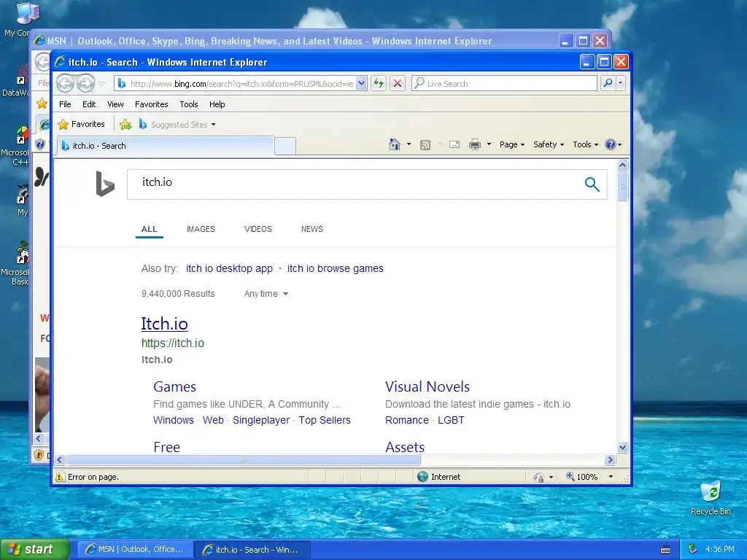Image resolution: width=747 pixels, height=560 pixels.
Task: Click the address bar URL field
Action: [x=235, y=84]
